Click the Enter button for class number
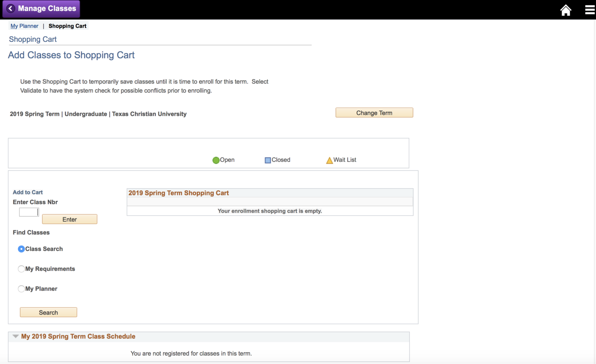The height and width of the screenshot is (364, 596). pyautogui.click(x=69, y=219)
